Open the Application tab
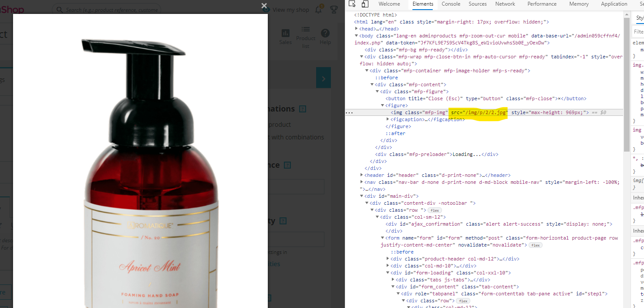Viewport: 644px width, 308px height. 614,4
